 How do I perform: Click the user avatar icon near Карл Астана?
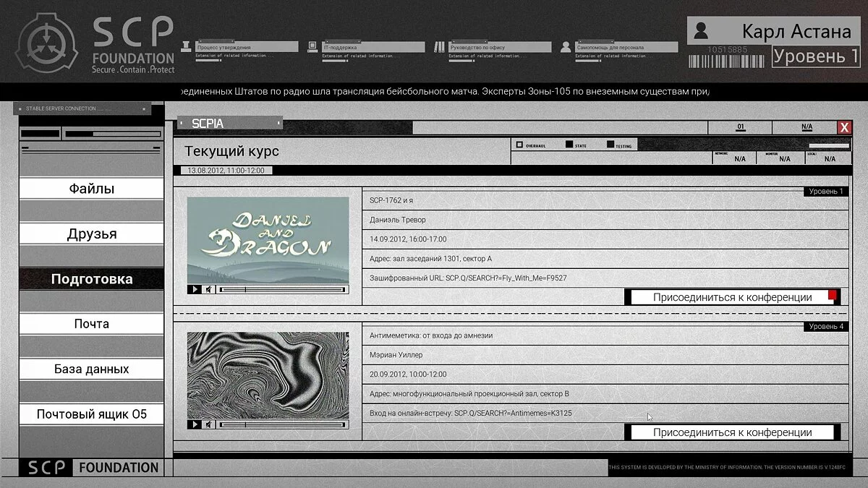coord(700,31)
